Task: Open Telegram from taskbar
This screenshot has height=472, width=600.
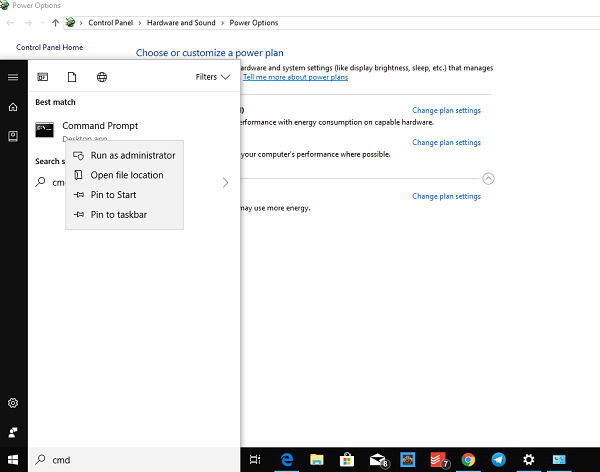Action: [497, 460]
